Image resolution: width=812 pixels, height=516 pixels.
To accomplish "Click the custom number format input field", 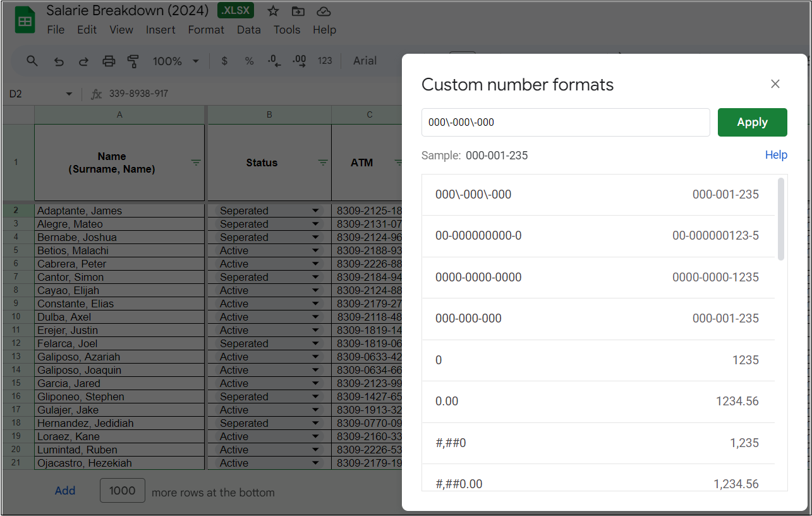I will pos(566,122).
